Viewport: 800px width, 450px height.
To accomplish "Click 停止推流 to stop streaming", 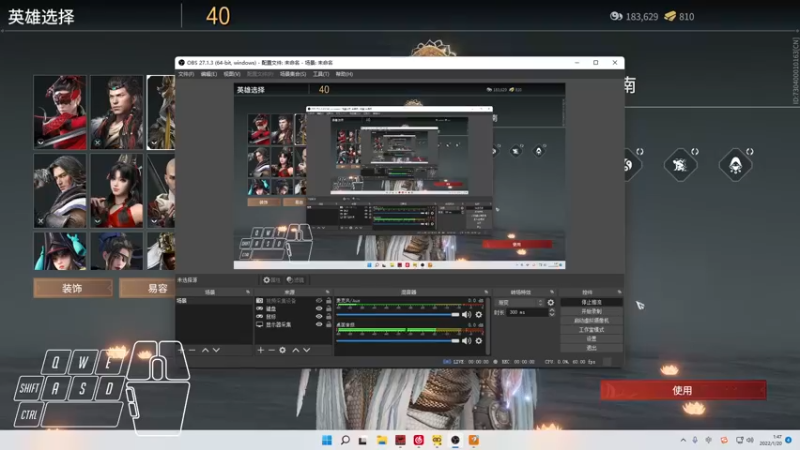I will coord(591,302).
